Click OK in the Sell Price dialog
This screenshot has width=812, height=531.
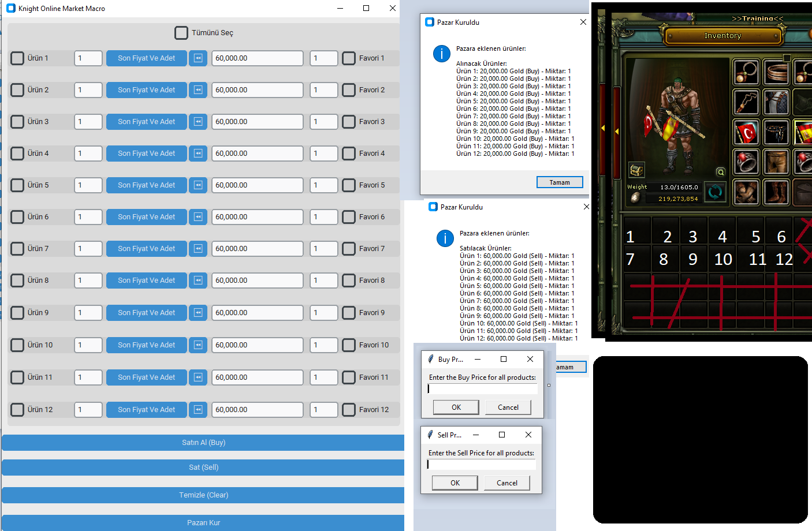click(455, 483)
